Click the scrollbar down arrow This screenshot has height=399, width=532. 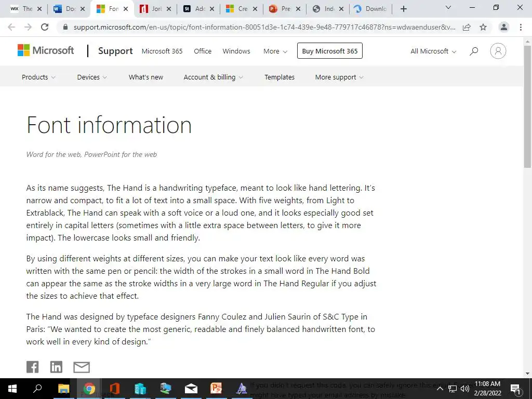[527, 374]
